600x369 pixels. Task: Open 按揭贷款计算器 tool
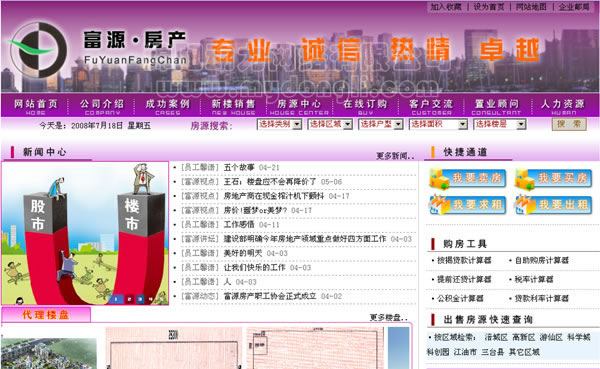click(464, 260)
